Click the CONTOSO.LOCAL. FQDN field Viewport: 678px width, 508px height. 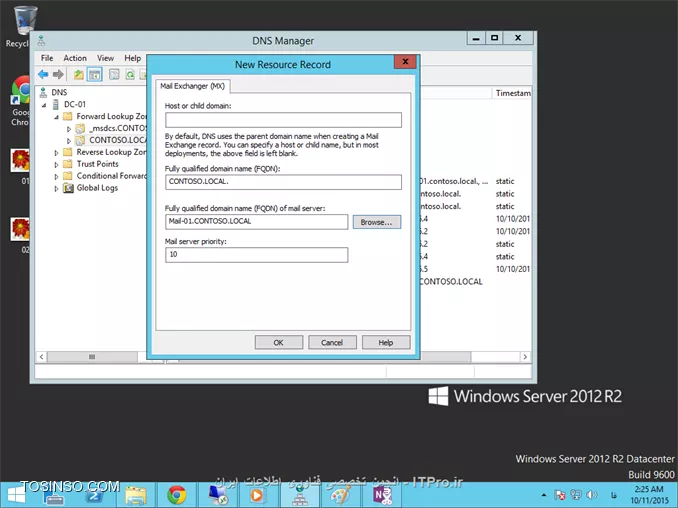[x=283, y=182]
